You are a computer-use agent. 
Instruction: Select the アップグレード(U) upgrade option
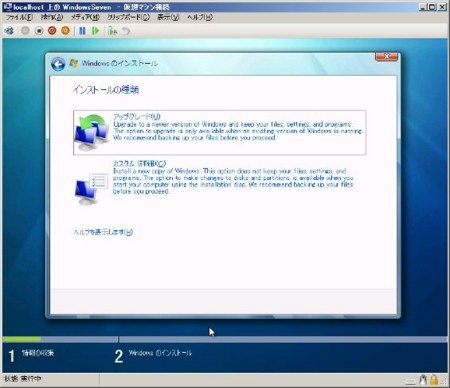(x=220, y=133)
